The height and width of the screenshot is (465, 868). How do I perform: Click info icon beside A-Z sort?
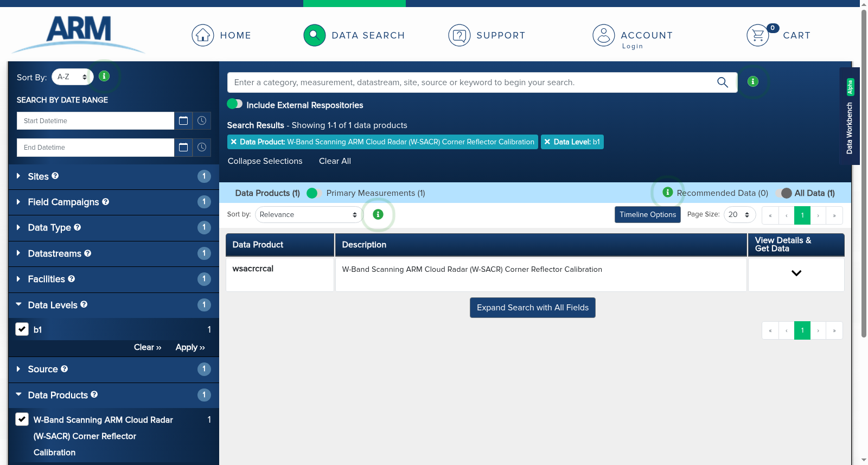104,76
